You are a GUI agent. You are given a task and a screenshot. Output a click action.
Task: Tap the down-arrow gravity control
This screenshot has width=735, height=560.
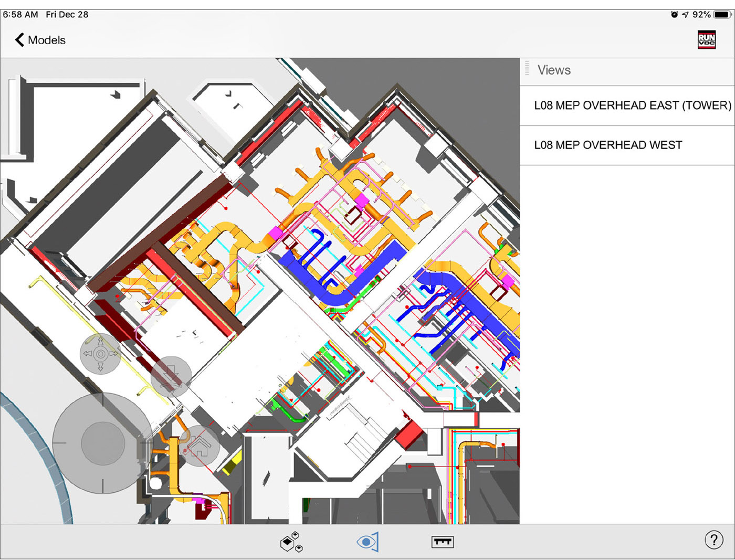coord(171,376)
